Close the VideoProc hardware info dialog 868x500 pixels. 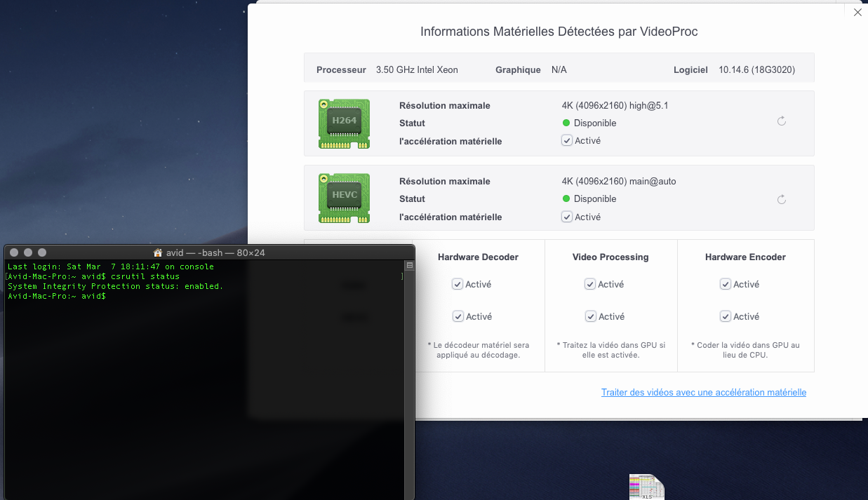[x=857, y=13]
